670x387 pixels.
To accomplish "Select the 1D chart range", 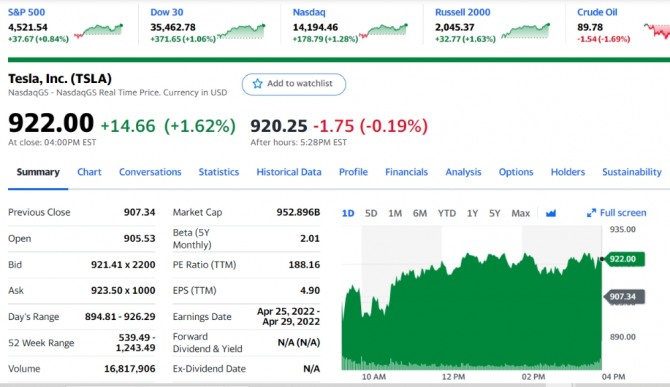I will click(348, 213).
